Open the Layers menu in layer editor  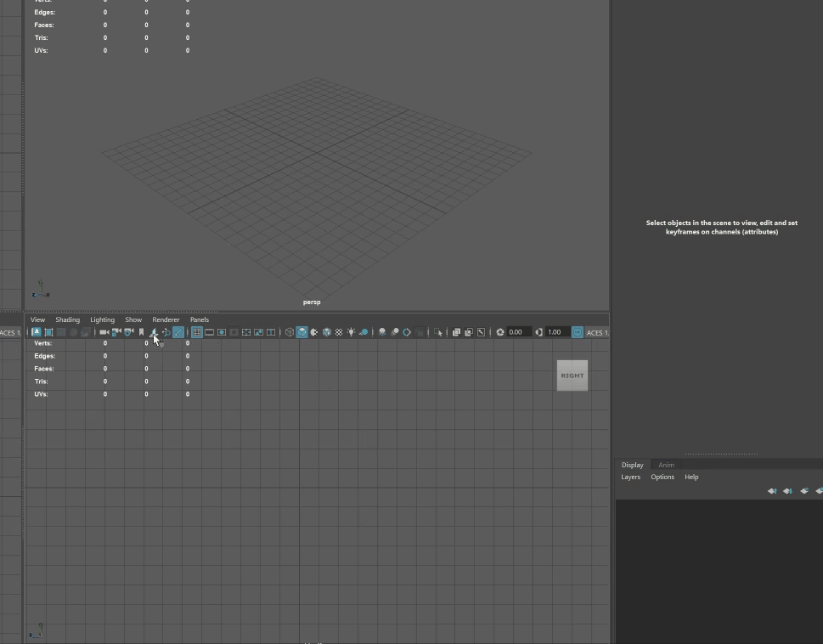[630, 477]
